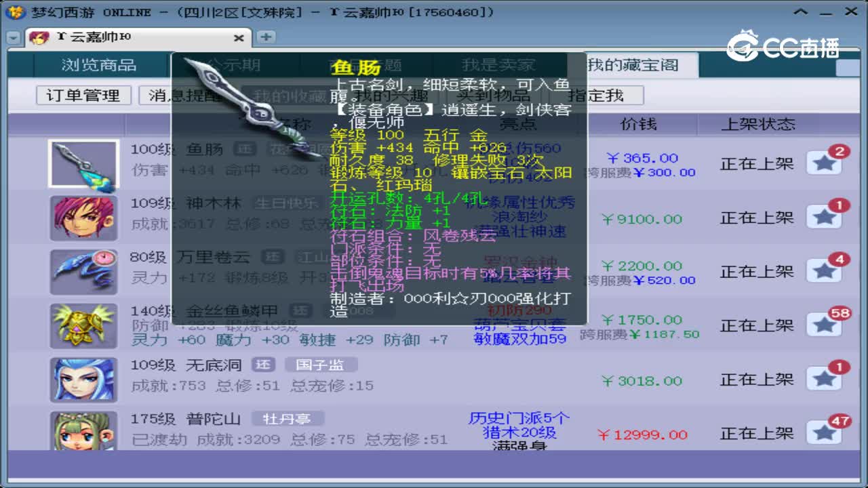Image resolution: width=868 pixels, height=488 pixels.
Task: Switch to the 我的藏宝阁 tab
Action: click(x=633, y=65)
